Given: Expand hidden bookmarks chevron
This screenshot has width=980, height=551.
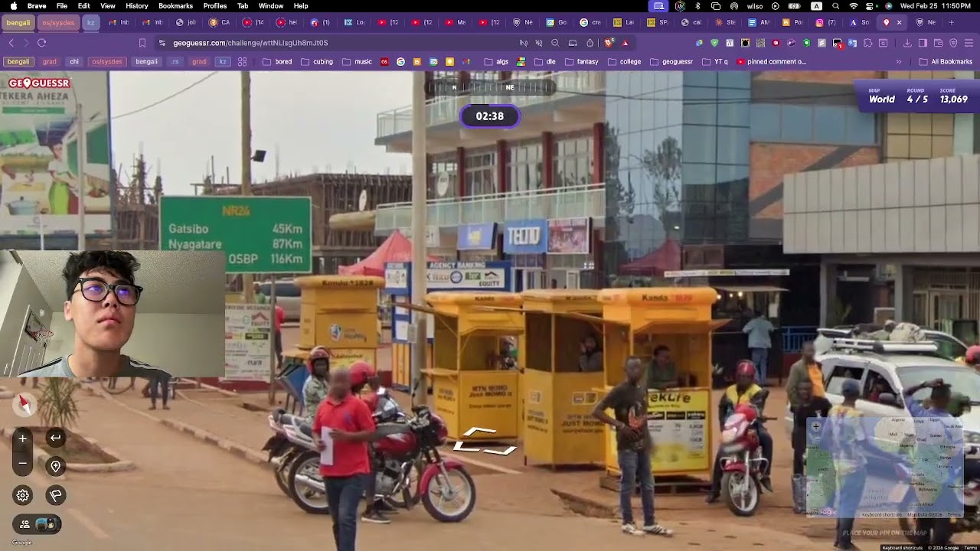Looking at the screenshot, I should pyautogui.click(x=899, y=61).
